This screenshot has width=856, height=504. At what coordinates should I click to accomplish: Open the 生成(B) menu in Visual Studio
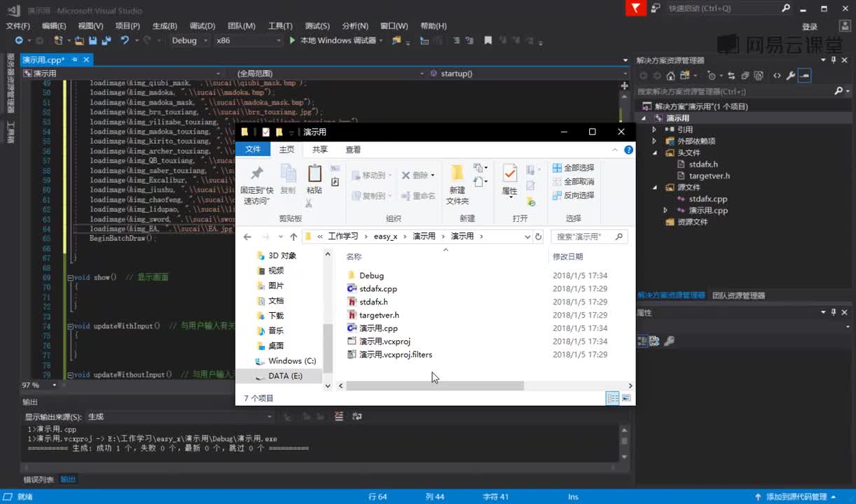pos(164,26)
